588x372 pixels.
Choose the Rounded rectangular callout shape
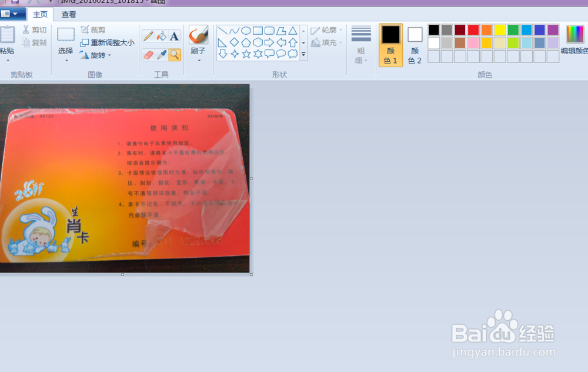pyautogui.click(x=269, y=54)
